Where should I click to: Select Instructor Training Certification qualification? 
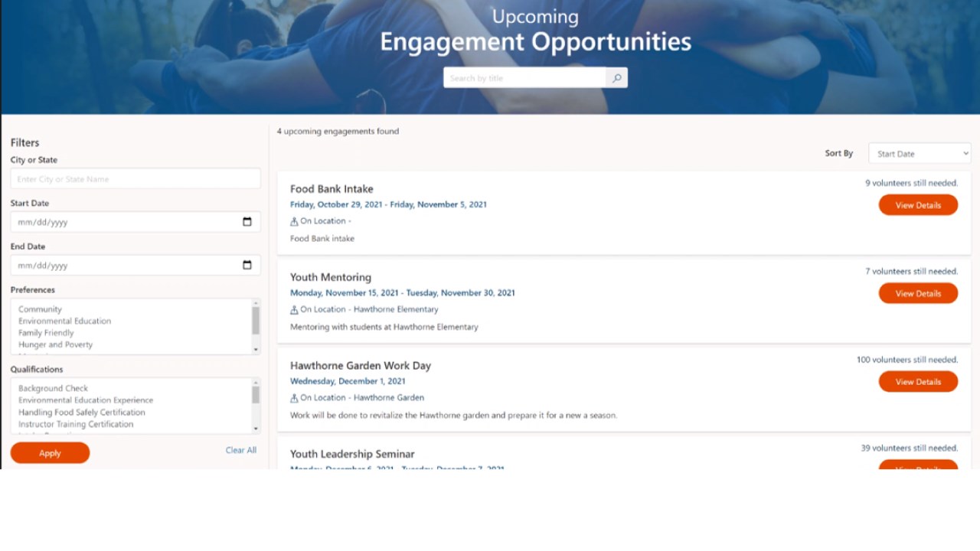[76, 424]
